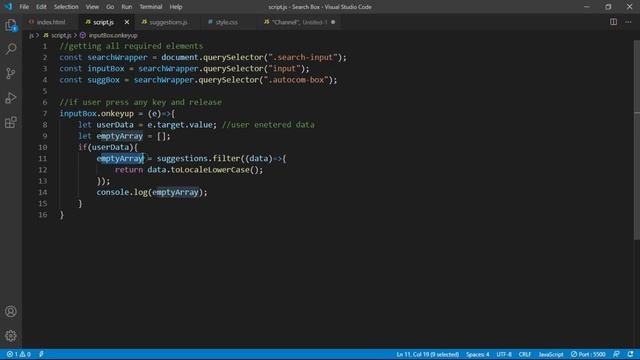
Task: Click the js folder breadcrumb
Action: pos(31,36)
